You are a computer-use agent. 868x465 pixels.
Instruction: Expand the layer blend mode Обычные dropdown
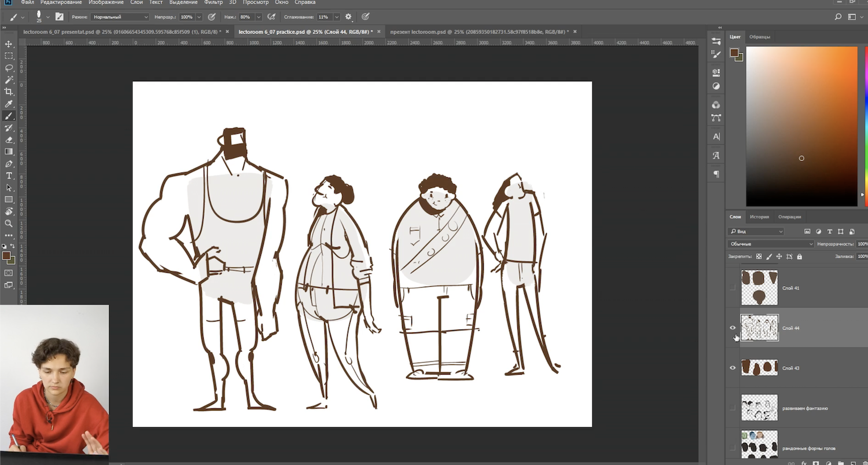[770, 244]
